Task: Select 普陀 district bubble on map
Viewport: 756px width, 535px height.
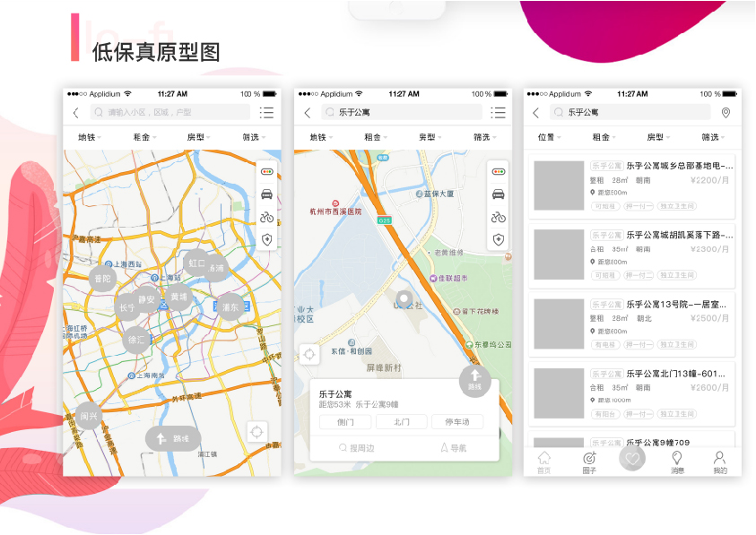Action: tap(103, 279)
